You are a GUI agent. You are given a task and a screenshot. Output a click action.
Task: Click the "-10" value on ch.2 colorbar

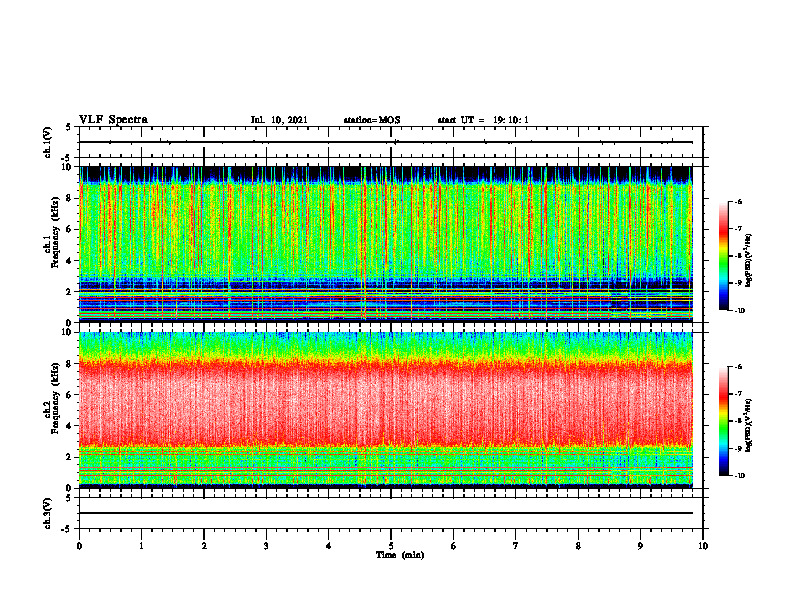(x=739, y=476)
